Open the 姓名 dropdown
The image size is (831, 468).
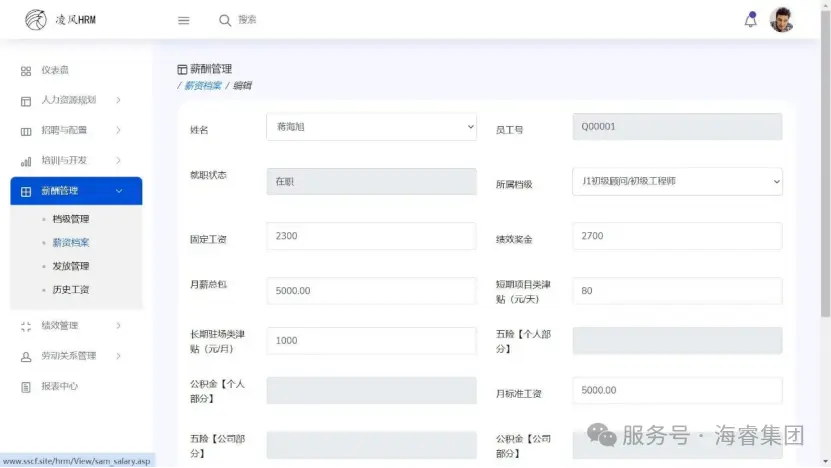pos(371,127)
